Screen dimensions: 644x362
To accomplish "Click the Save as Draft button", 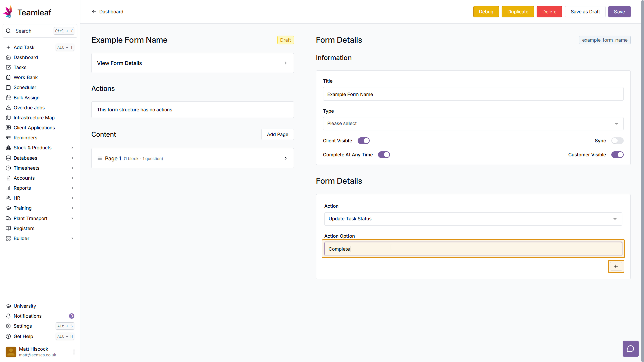I will click(x=585, y=12).
